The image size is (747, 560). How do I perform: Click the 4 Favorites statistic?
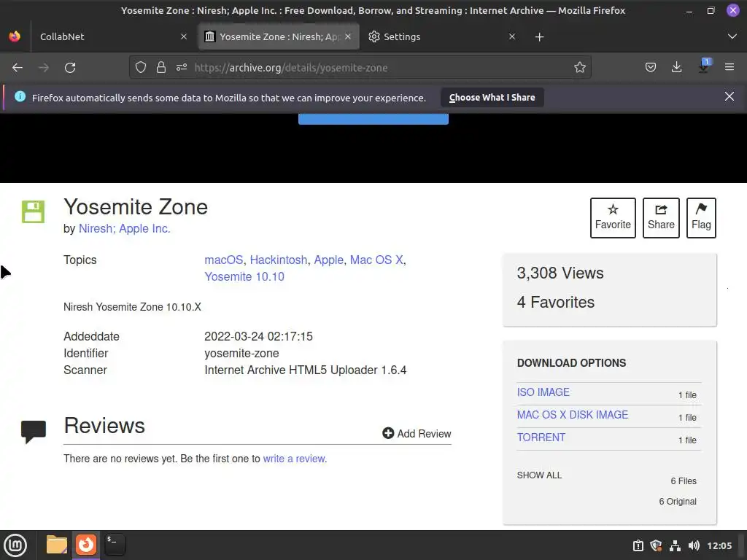[555, 303]
